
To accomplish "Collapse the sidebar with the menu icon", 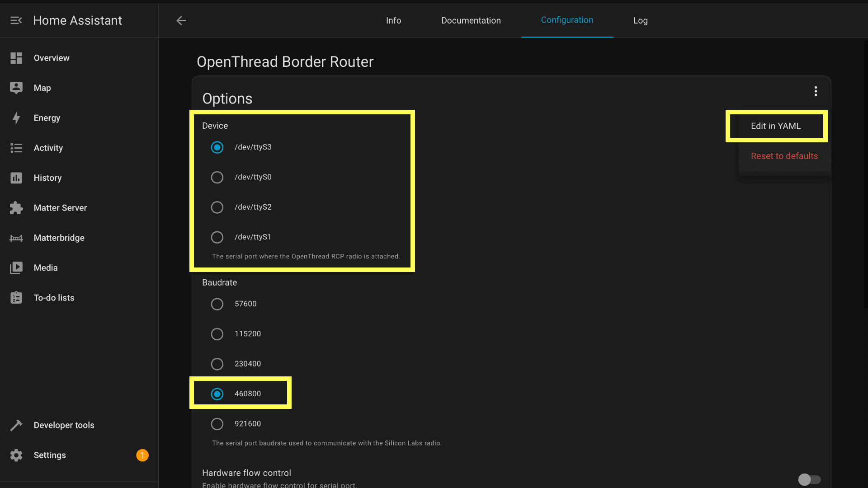I will 16,20.
